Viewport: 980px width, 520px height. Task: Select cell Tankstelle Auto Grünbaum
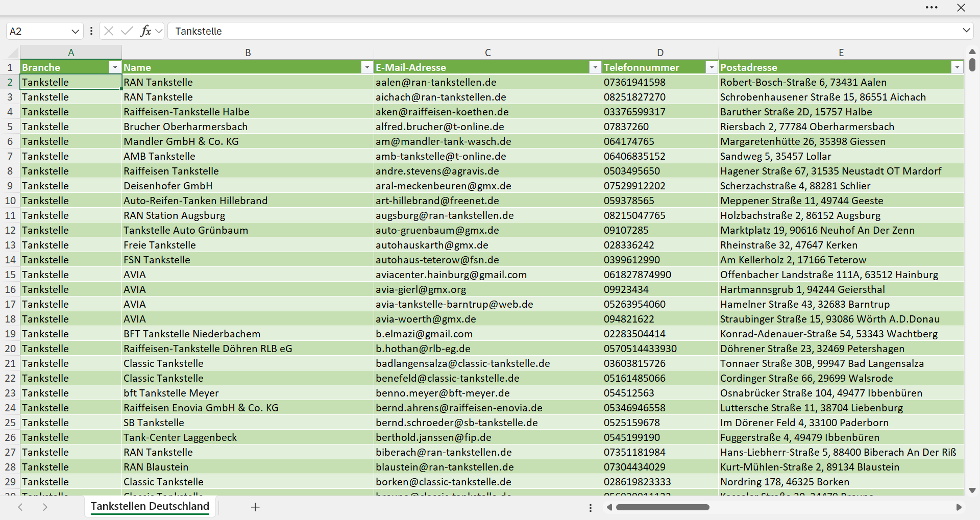tap(248, 230)
